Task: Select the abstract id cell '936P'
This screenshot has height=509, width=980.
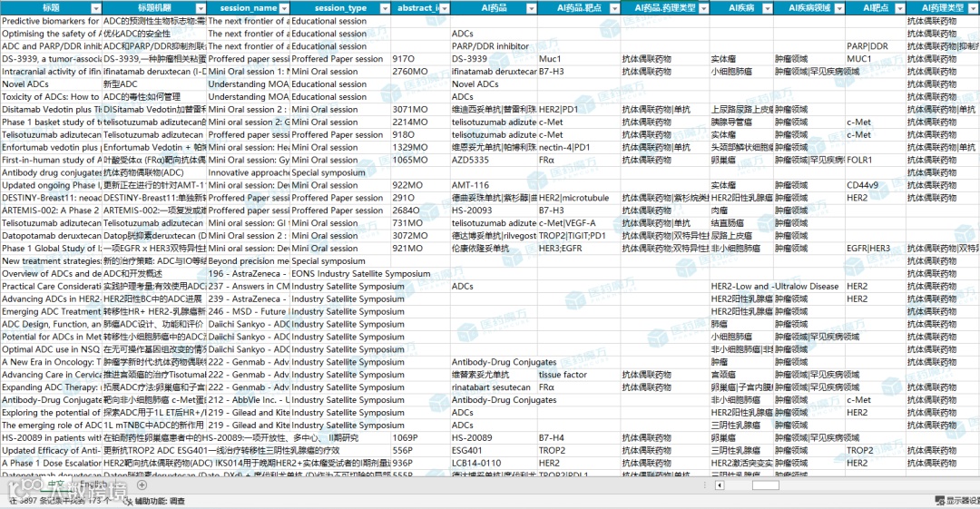Action: 421,464
